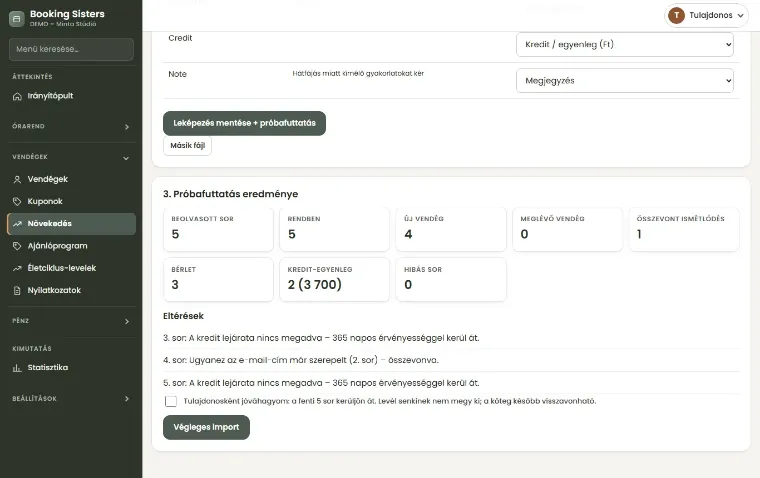Open the Nyilatkozatok menu item
This screenshot has width=760, height=478.
pyautogui.click(x=71, y=290)
